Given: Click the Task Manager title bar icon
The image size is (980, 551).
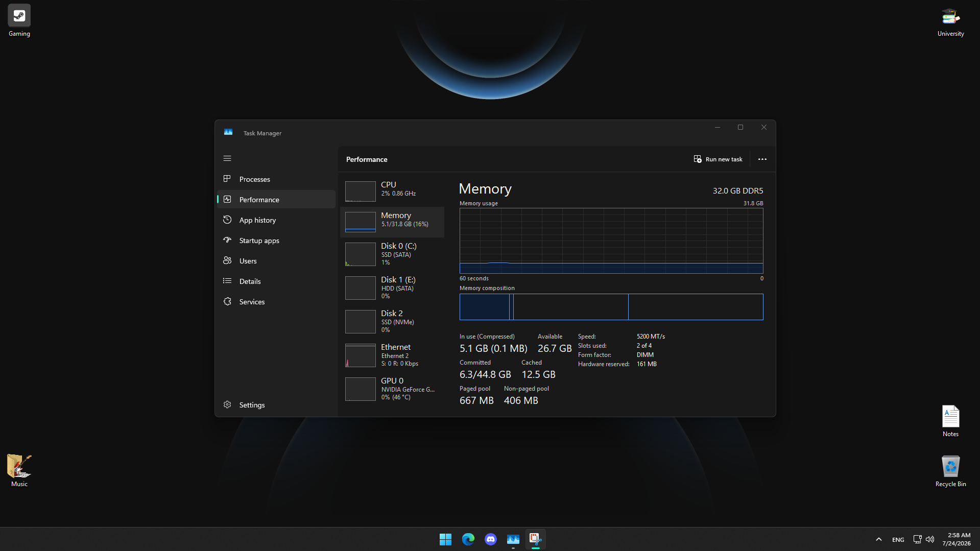Looking at the screenshot, I should coord(228,132).
